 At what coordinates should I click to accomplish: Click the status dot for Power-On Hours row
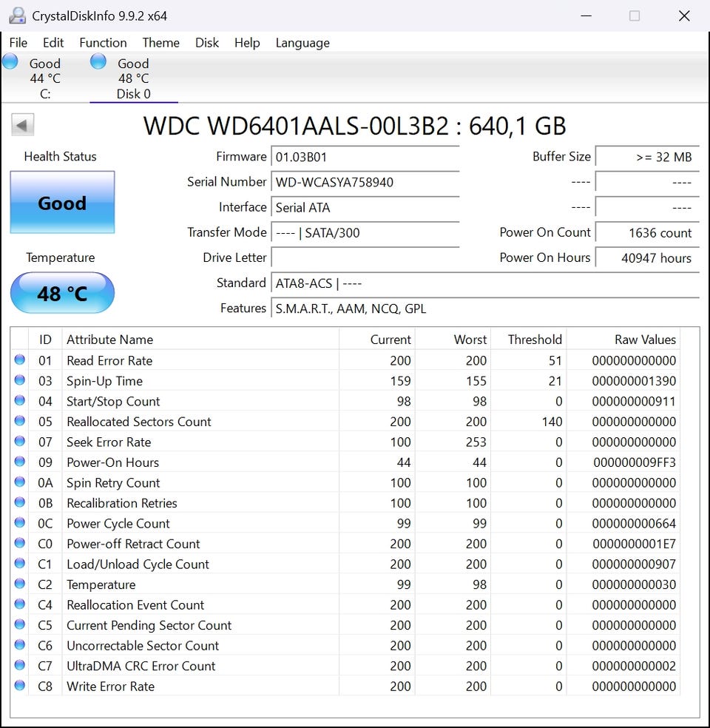click(x=19, y=462)
